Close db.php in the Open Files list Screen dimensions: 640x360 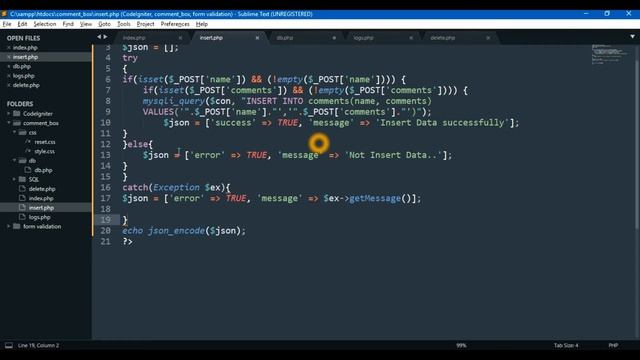9,67
